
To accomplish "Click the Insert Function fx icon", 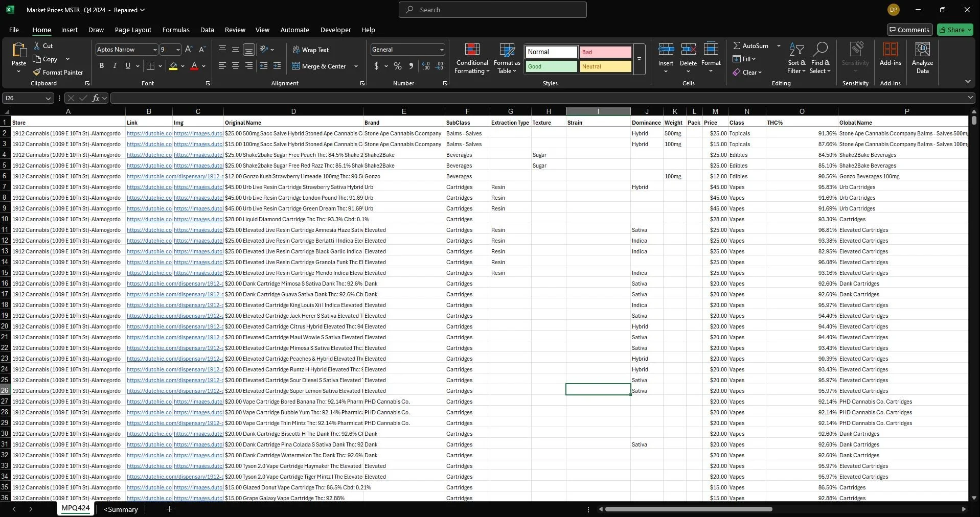I will pos(96,98).
